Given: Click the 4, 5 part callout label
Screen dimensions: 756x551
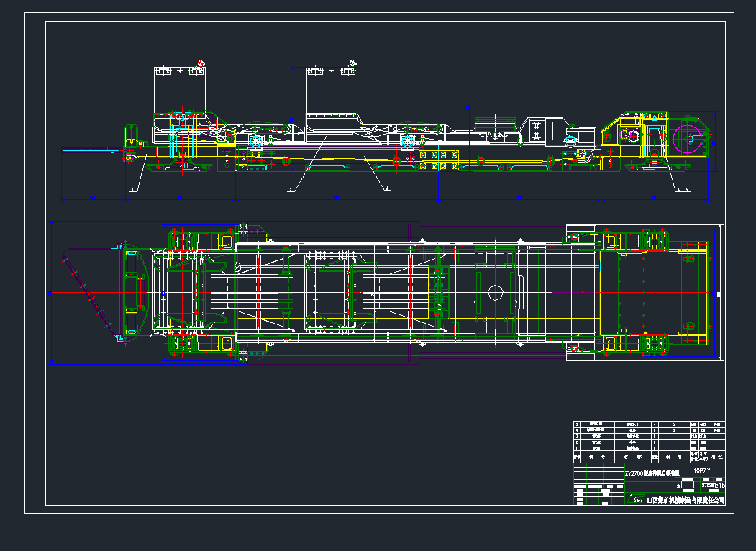Looking at the screenshot, I should click(x=682, y=190).
